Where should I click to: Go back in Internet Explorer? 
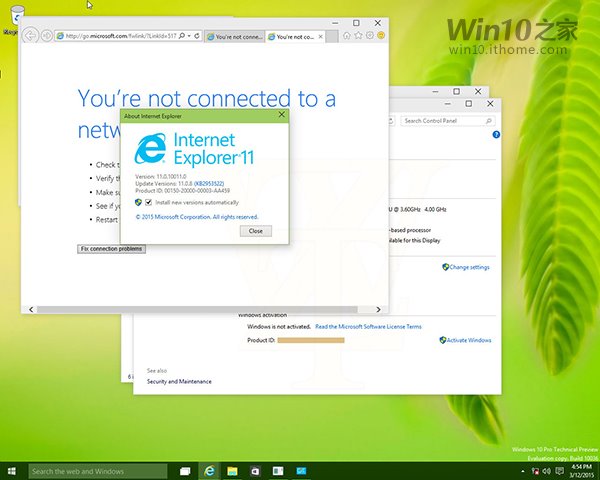click(31, 36)
